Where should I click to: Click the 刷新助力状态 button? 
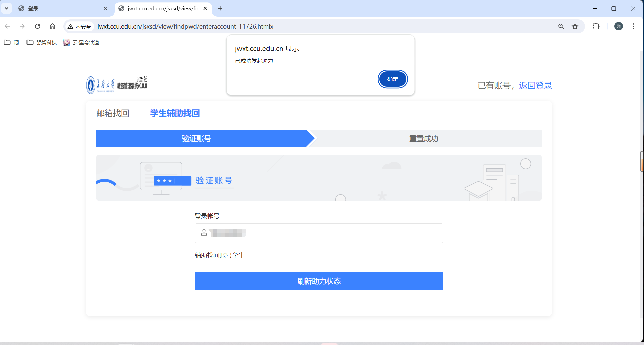point(319,281)
